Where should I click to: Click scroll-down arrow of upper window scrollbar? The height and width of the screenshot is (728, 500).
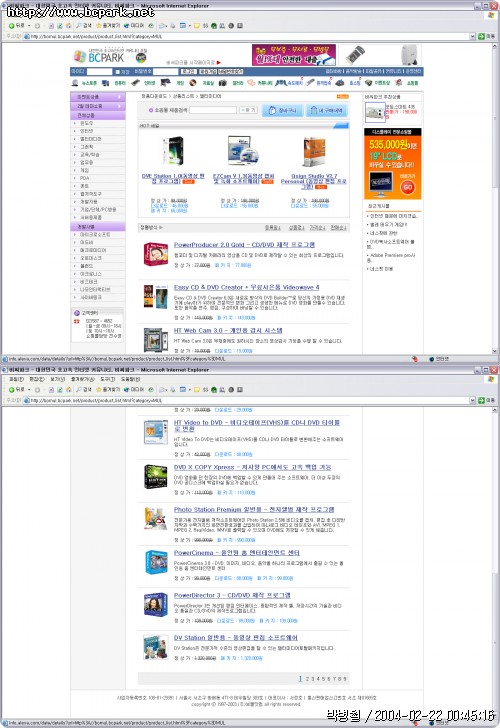494,351
